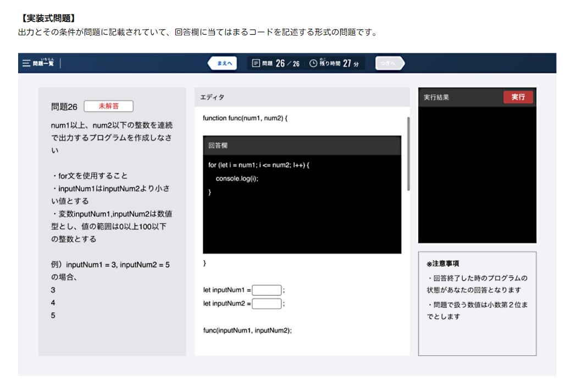
Task: Click the エディタ panel header
Action: [x=302, y=97]
